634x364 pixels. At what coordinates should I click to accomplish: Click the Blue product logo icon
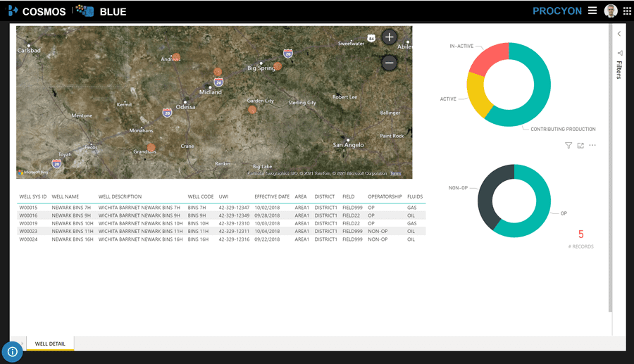point(85,11)
